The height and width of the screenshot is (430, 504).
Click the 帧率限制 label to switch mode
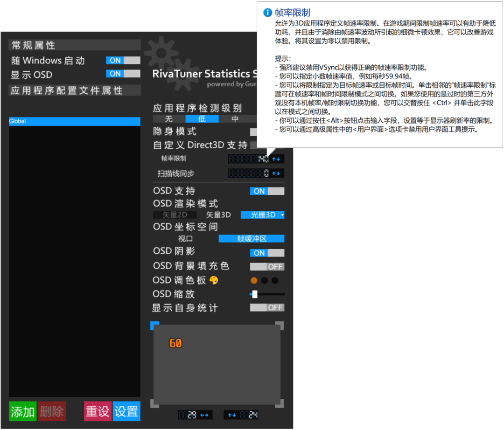pyautogui.click(x=174, y=159)
